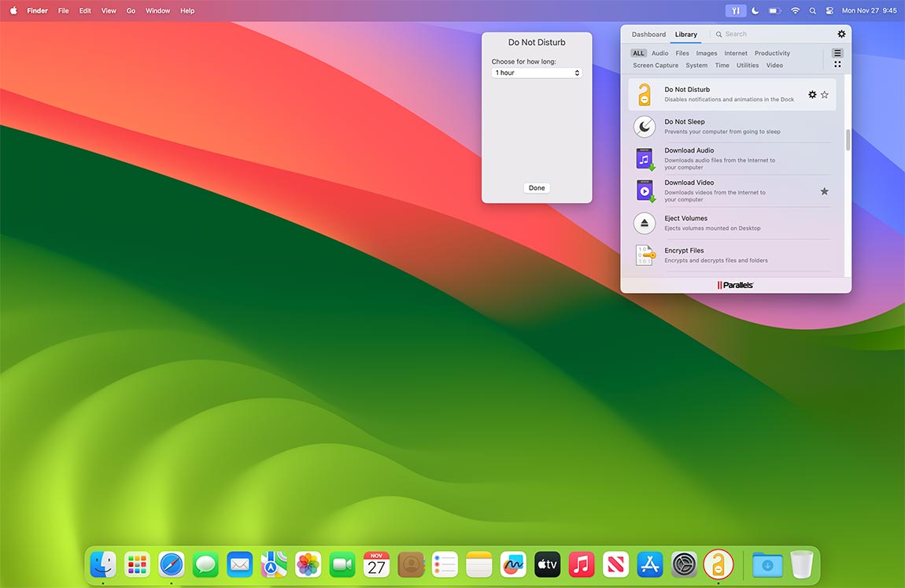The image size is (905, 588).
Task: Click inside the Library search field
Action: tap(738, 34)
